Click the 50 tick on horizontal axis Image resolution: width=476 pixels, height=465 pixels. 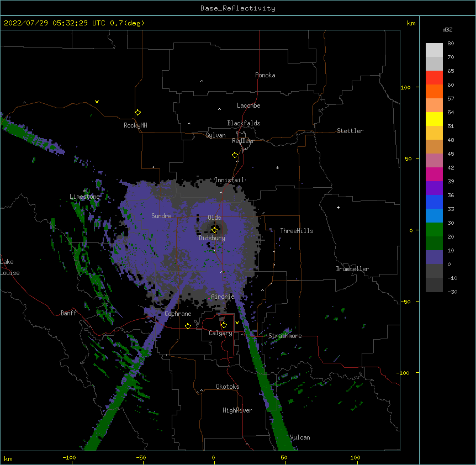284,457
